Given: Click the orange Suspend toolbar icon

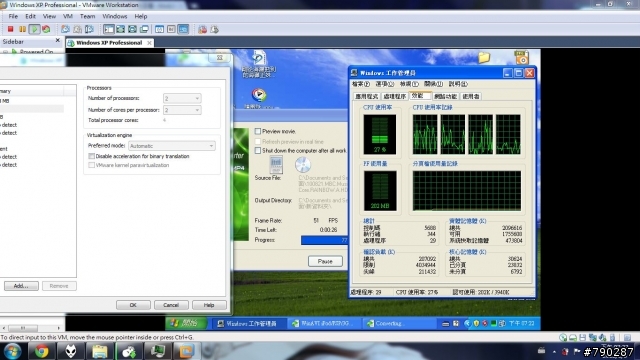Looking at the screenshot, I should (x=22, y=29).
